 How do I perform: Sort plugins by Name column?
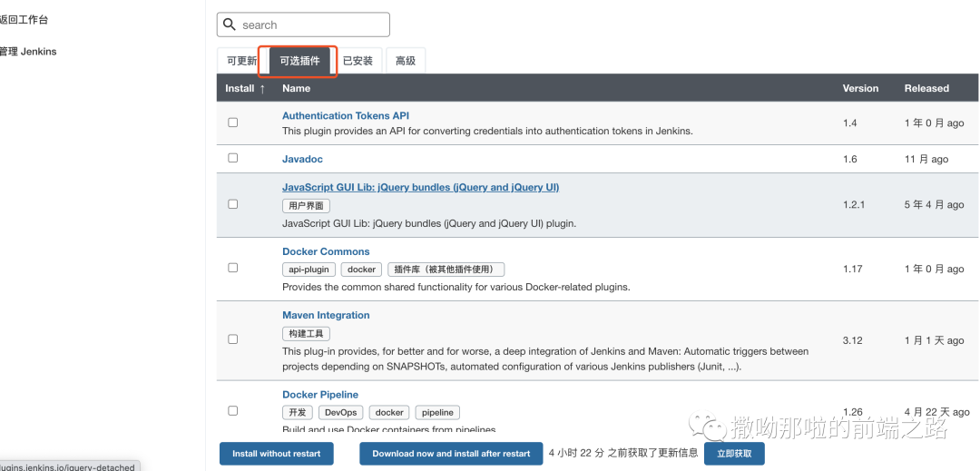click(296, 88)
